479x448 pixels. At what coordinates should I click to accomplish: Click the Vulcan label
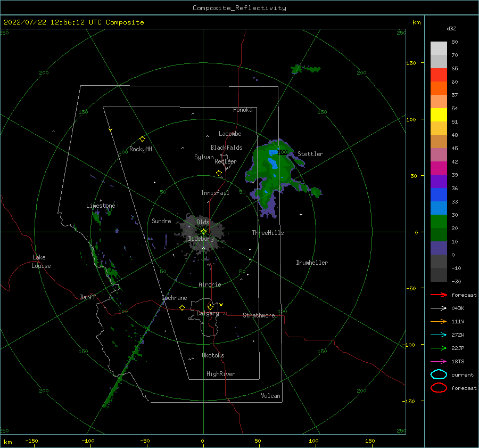click(271, 396)
